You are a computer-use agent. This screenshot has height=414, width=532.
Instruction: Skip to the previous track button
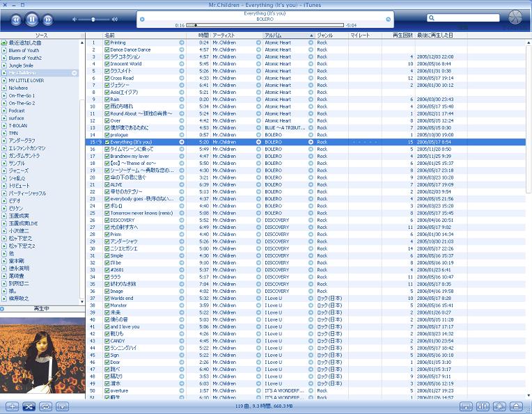point(16,20)
